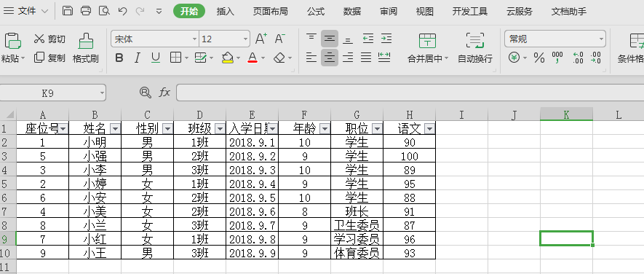Apply thousands separator style

click(x=557, y=58)
